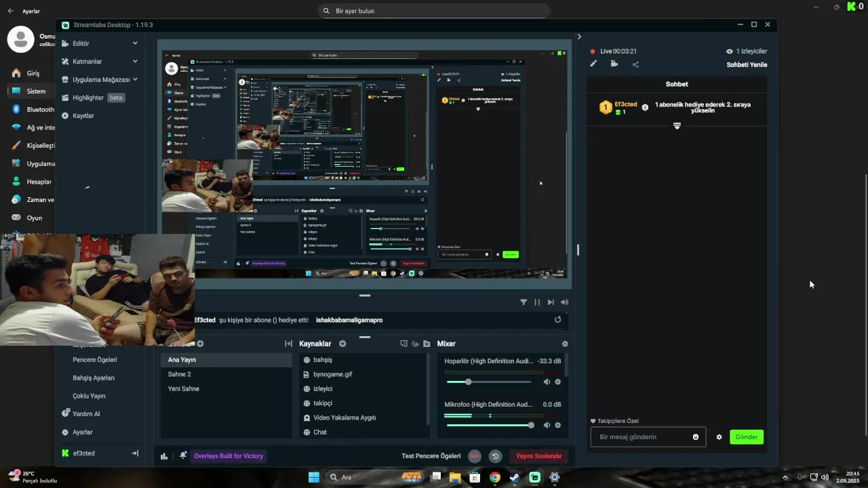Image resolution: width=868 pixels, height=488 pixels.
Task: Add a new scene with the plus icon
Action: [x=200, y=344]
